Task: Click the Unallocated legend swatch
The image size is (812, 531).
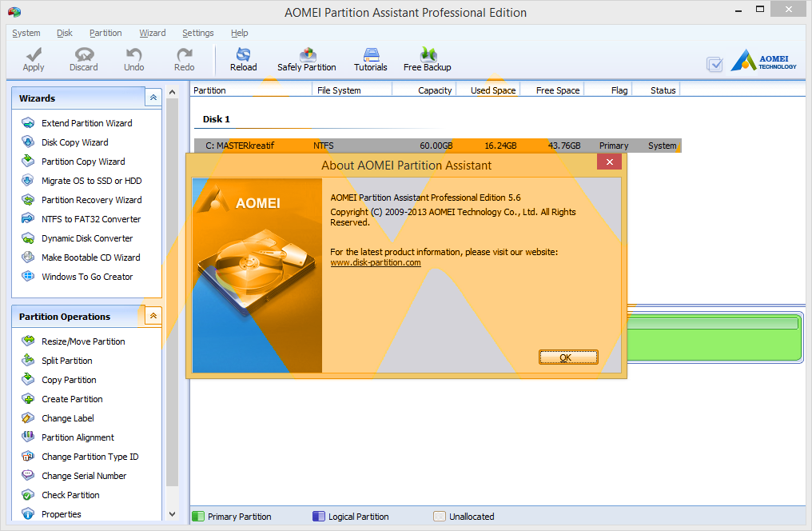Action: click(x=439, y=517)
